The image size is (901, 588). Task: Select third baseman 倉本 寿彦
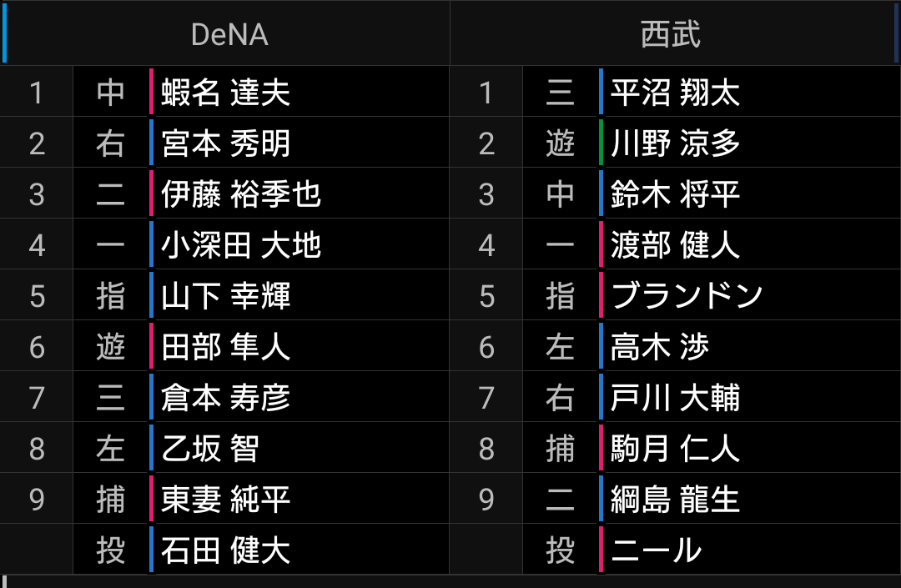[x=226, y=398]
